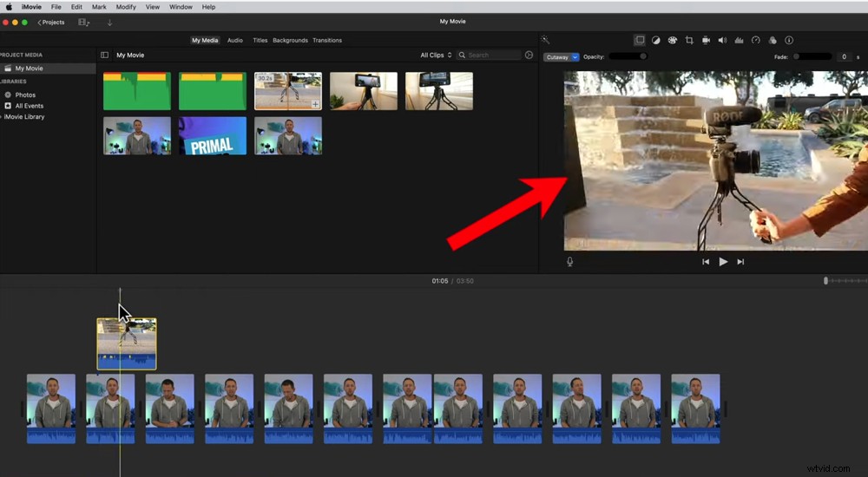Select the first green screen clip thumbnail
Image resolution: width=868 pixels, height=477 pixels.
click(x=137, y=91)
